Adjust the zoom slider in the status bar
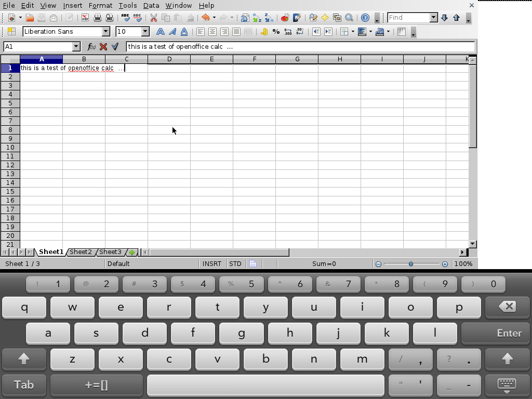The height and width of the screenshot is (399, 532). tap(411, 264)
